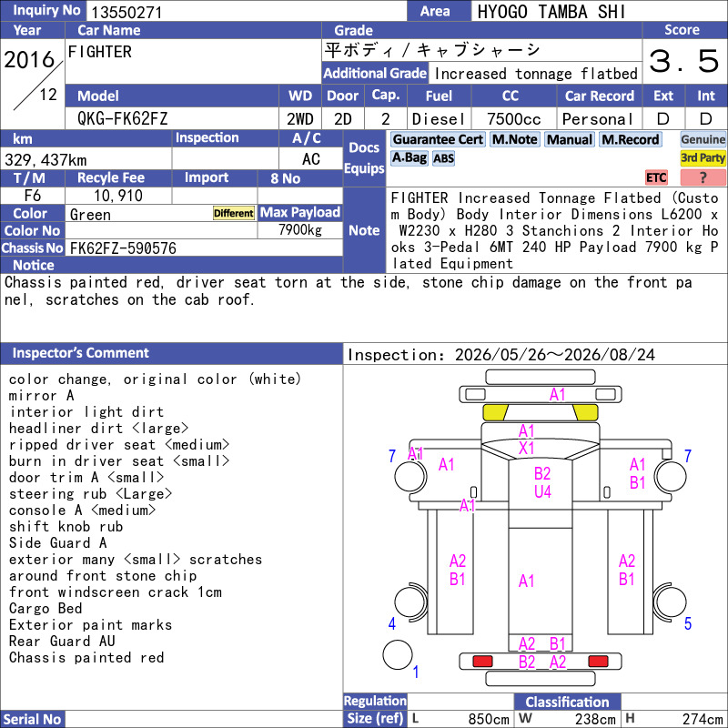Click the Regulation header

[375, 701]
